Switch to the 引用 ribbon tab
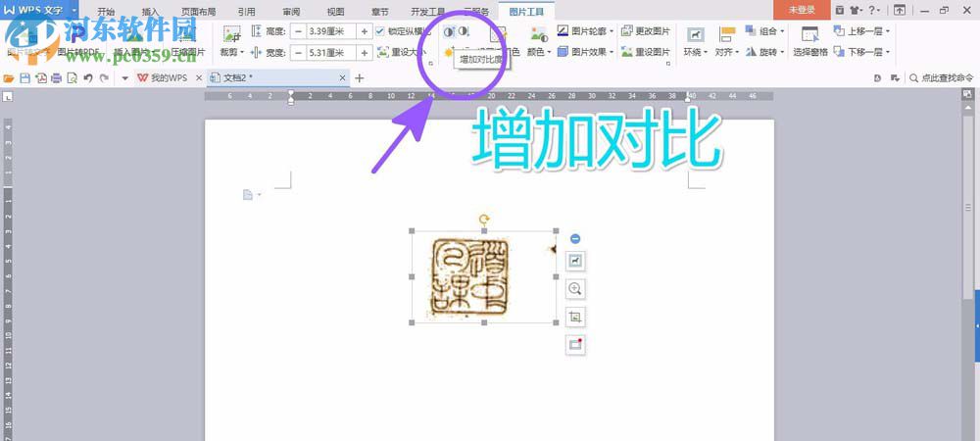The height and width of the screenshot is (441, 980). 246,11
